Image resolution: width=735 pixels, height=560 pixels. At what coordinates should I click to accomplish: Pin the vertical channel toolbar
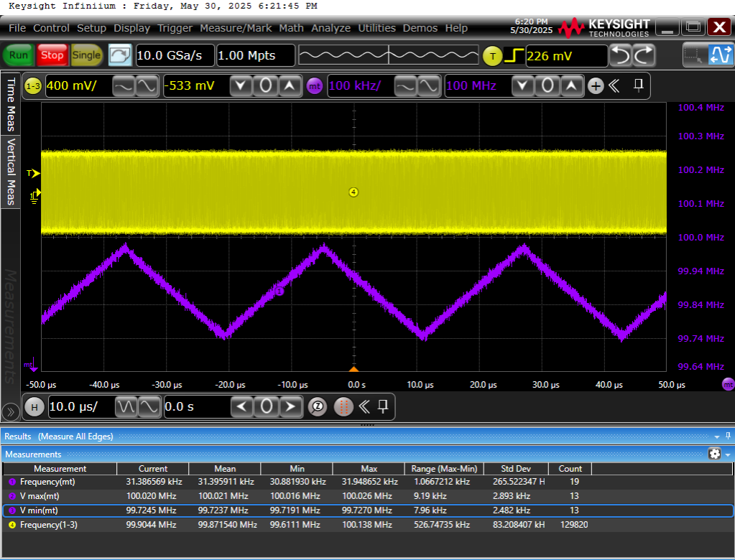(x=639, y=85)
